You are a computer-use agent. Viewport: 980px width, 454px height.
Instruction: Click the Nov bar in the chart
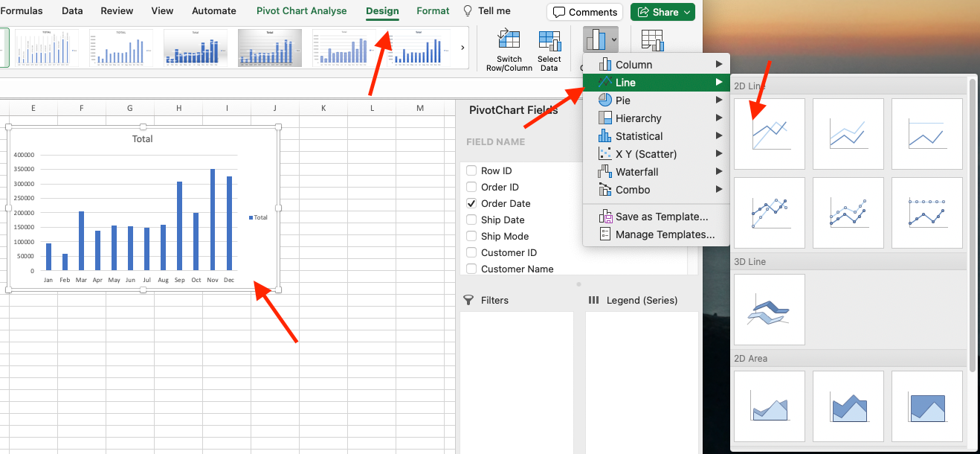pos(213,220)
